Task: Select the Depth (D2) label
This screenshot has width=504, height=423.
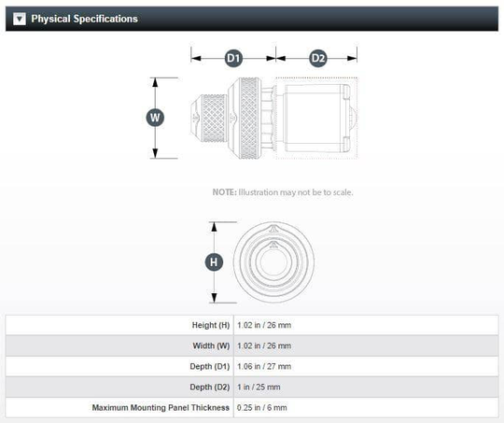Action: point(210,387)
